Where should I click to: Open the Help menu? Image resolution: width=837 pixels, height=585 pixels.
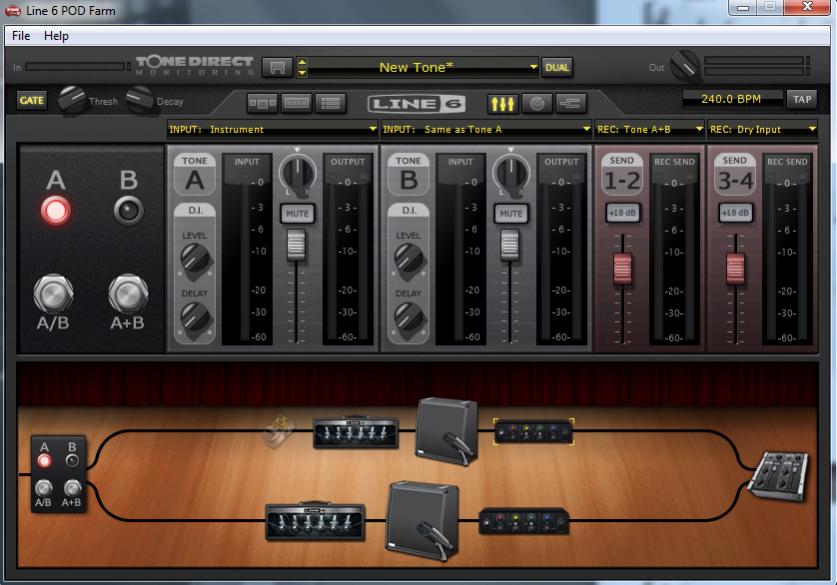(56, 36)
